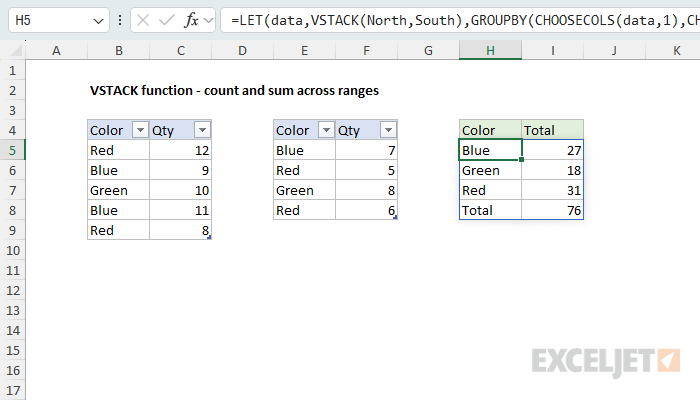Select summary header cell 'Total' in I4
The height and width of the screenshot is (400, 700).
(553, 130)
